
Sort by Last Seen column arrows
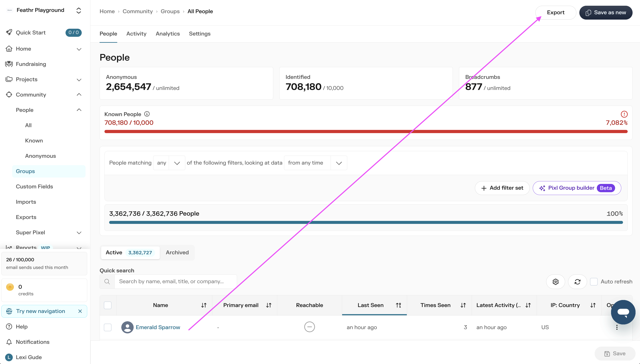point(399,305)
